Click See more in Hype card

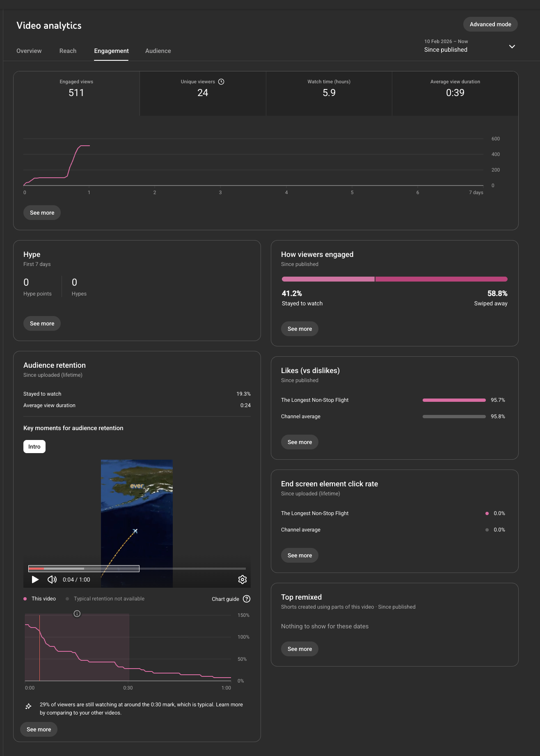[x=42, y=323]
